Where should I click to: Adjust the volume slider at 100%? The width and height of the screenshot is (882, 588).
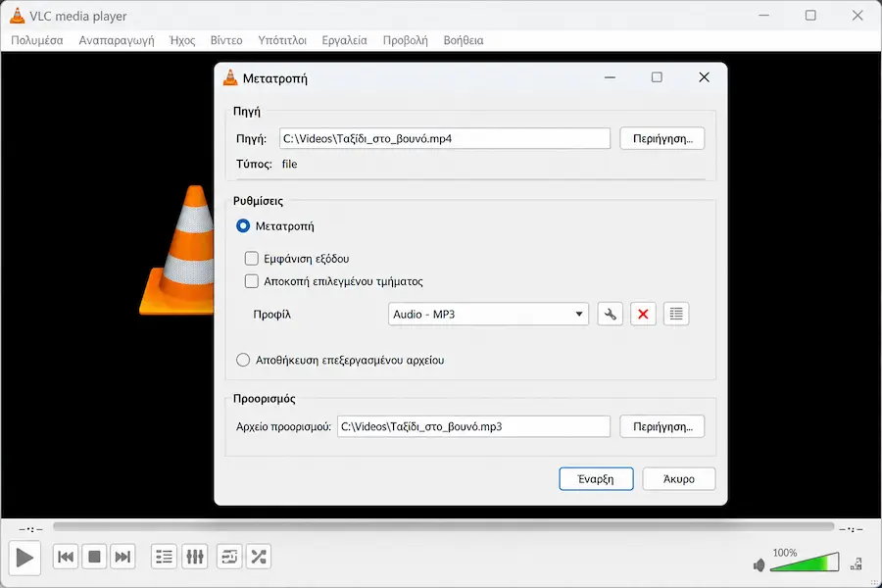pyautogui.click(x=805, y=563)
